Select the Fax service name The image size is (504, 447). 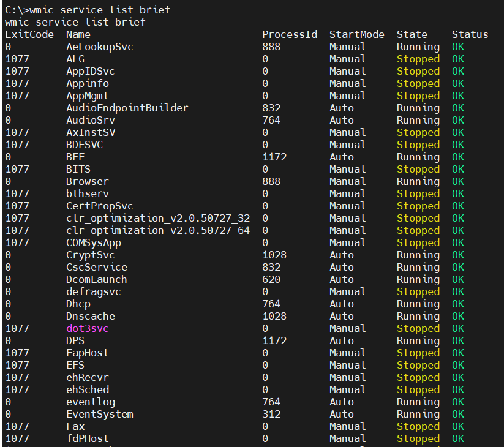(75, 426)
